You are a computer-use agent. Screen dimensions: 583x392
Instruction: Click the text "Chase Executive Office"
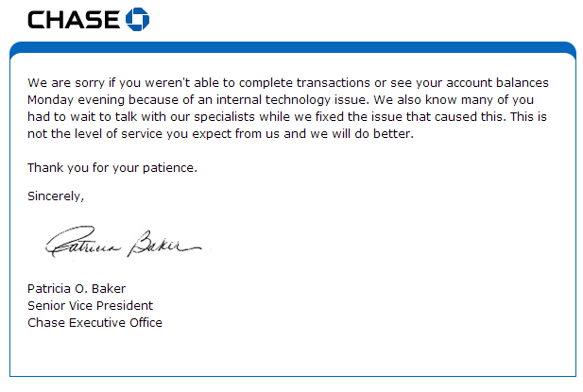pyautogui.click(x=94, y=322)
